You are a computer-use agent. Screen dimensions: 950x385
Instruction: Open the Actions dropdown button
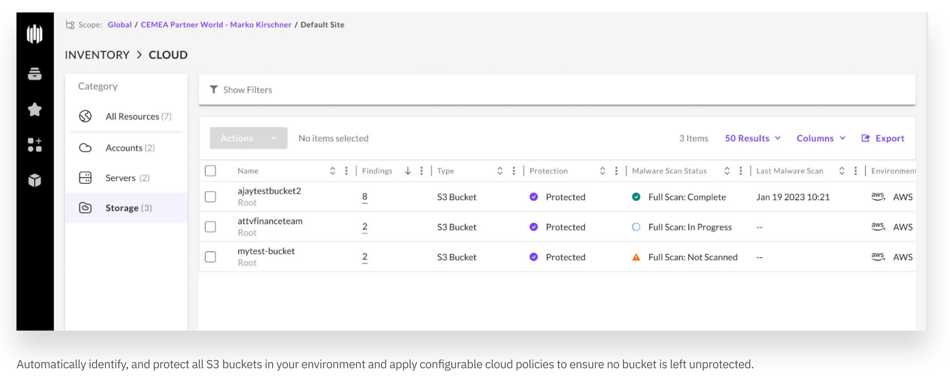(248, 138)
